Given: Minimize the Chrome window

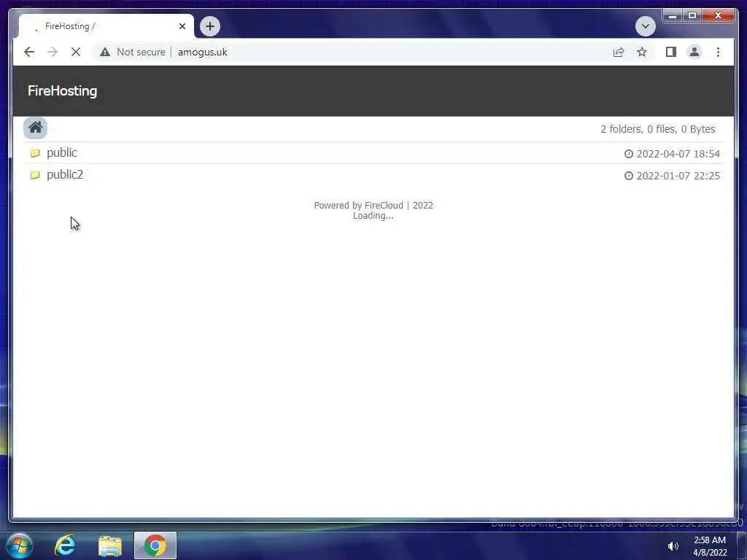Looking at the screenshot, I should pyautogui.click(x=672, y=16).
